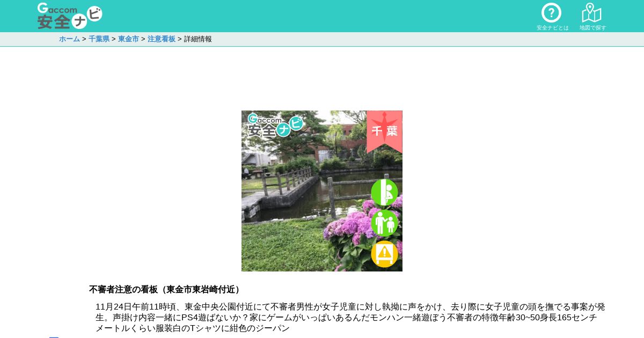The height and width of the screenshot is (338, 644).
Task: Open the 安全ナビとは help icon
Action: (x=552, y=17)
